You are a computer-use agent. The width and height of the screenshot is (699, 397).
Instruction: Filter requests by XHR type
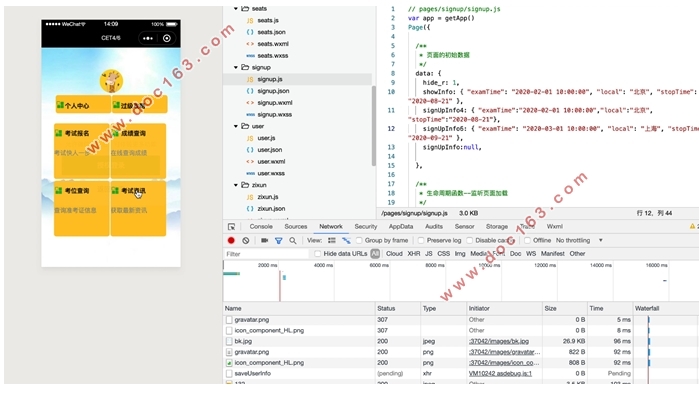[414, 254]
